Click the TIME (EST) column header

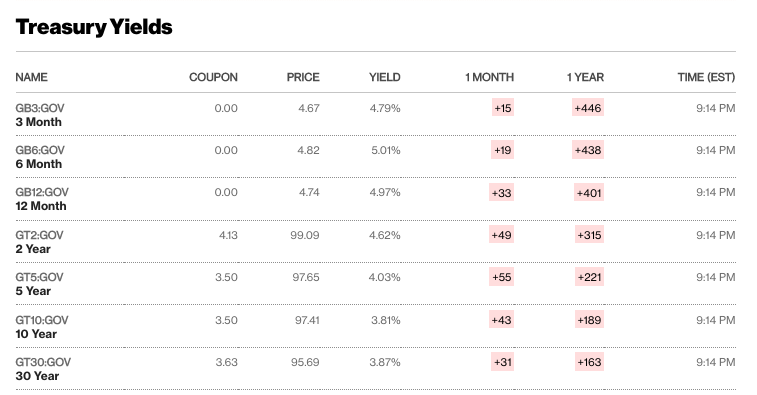pos(706,77)
